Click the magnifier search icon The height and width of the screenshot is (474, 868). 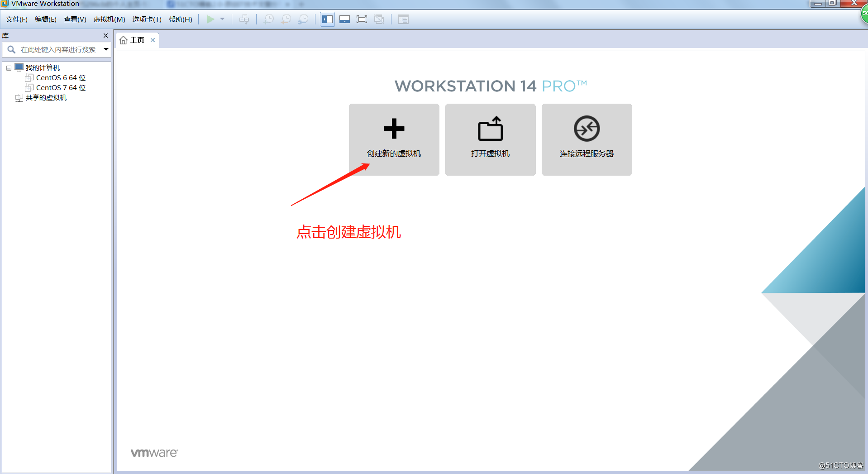(11, 49)
